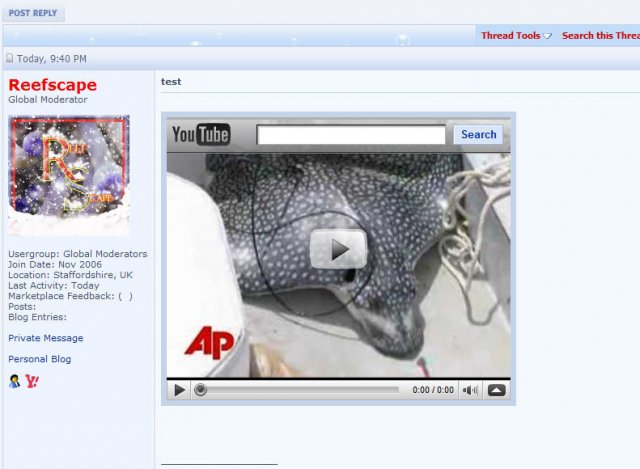
Task: Click the 'test' post title text
Action: [171, 82]
